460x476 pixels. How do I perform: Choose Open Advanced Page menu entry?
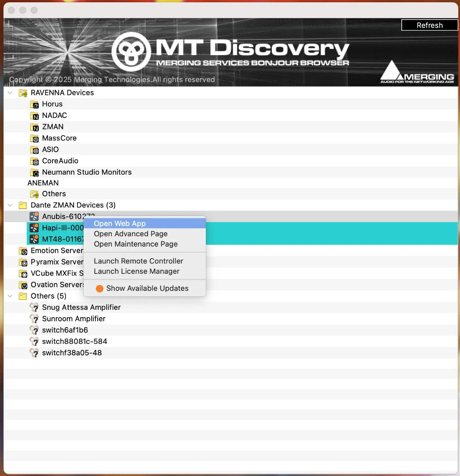point(145,234)
